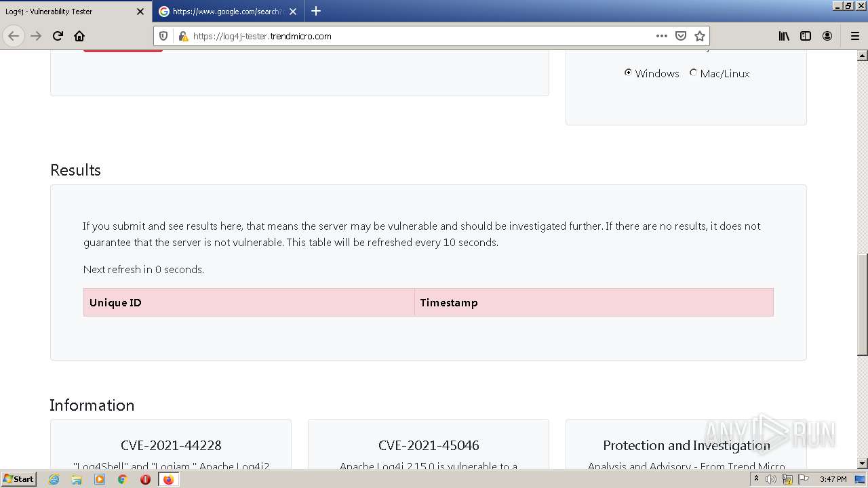The height and width of the screenshot is (488, 868).
Task: Close the Google search tab
Action: point(293,12)
